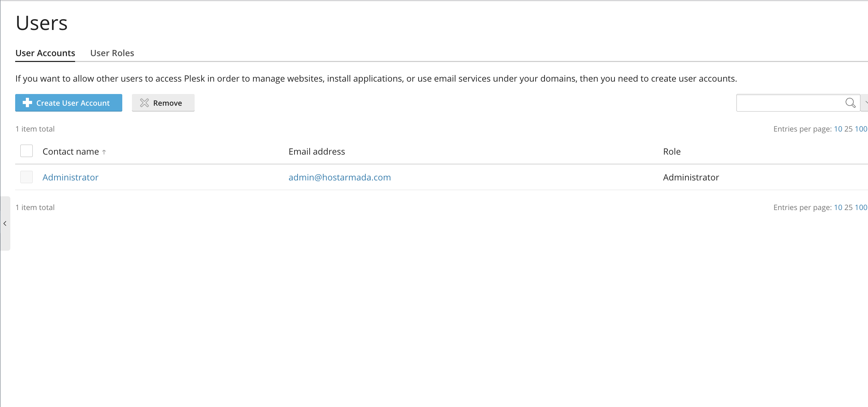Set bottom entries per page to 100
The image size is (868, 407).
pos(861,207)
